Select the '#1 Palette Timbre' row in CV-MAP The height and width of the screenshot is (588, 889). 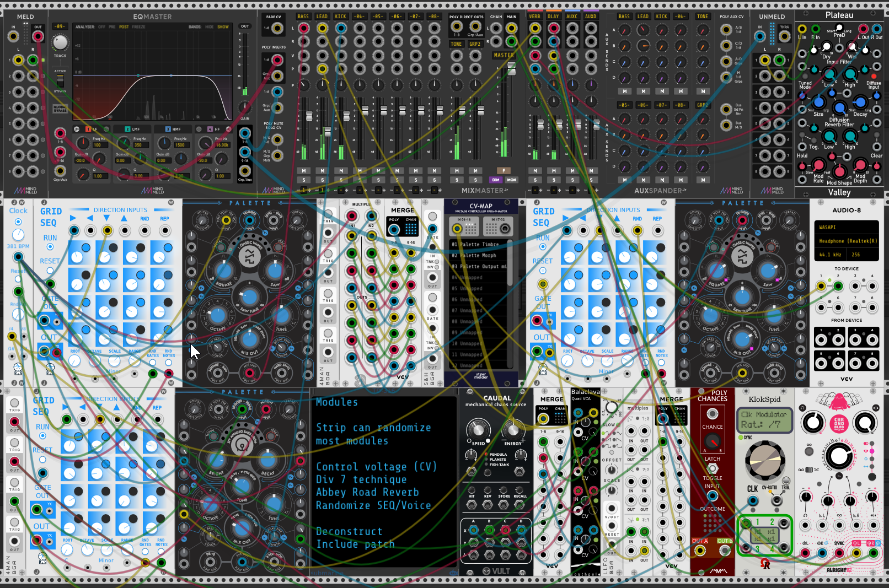pyautogui.click(x=479, y=244)
